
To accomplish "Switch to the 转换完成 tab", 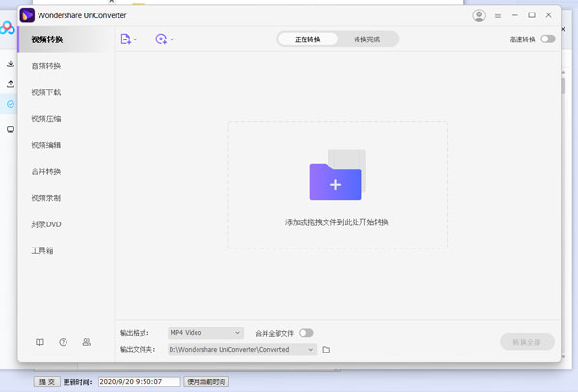I will [367, 39].
